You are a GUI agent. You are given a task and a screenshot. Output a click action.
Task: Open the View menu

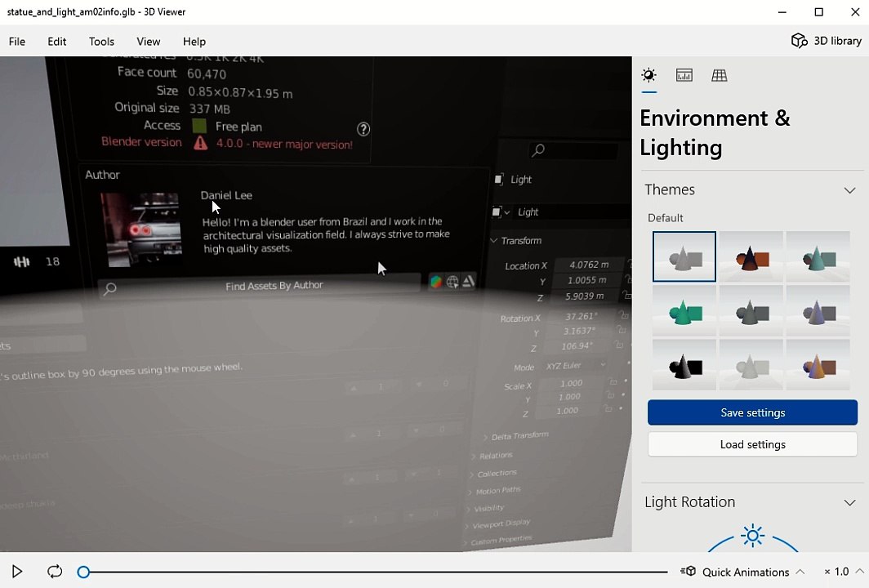[x=148, y=42]
